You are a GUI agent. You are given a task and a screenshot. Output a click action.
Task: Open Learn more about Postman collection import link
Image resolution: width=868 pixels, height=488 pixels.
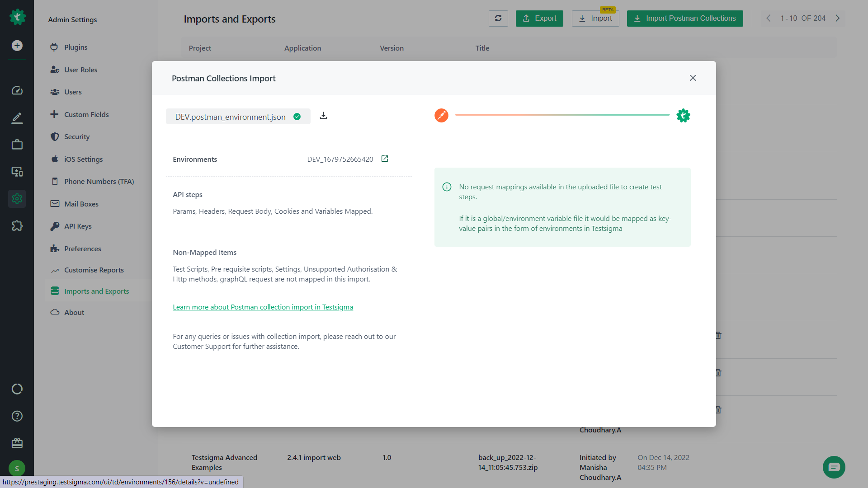tap(263, 307)
